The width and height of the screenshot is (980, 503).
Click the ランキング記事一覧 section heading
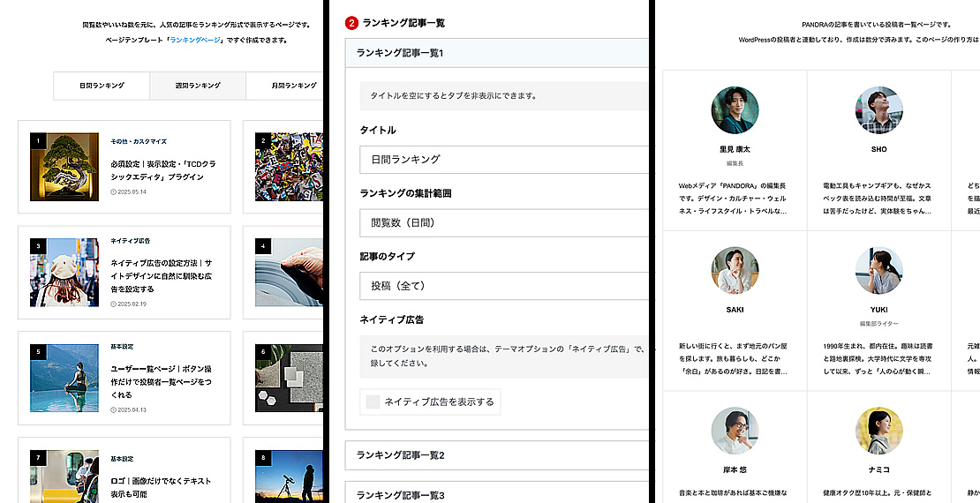point(403,23)
